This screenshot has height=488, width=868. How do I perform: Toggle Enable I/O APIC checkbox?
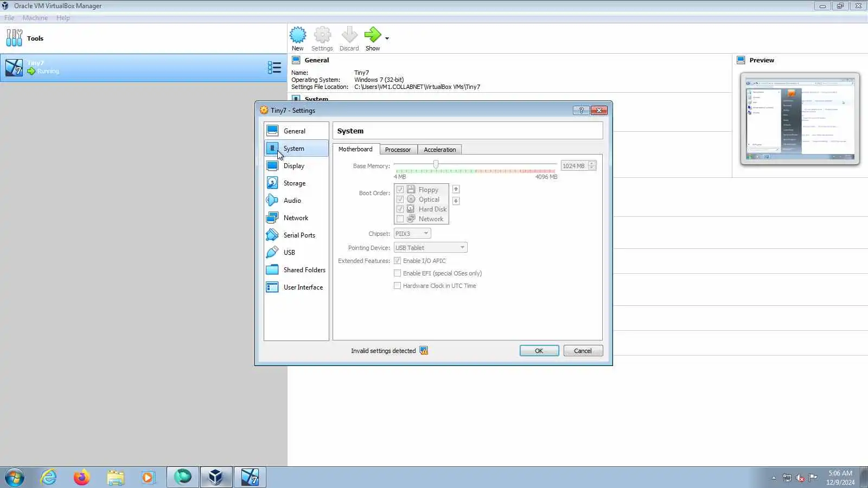click(x=397, y=261)
